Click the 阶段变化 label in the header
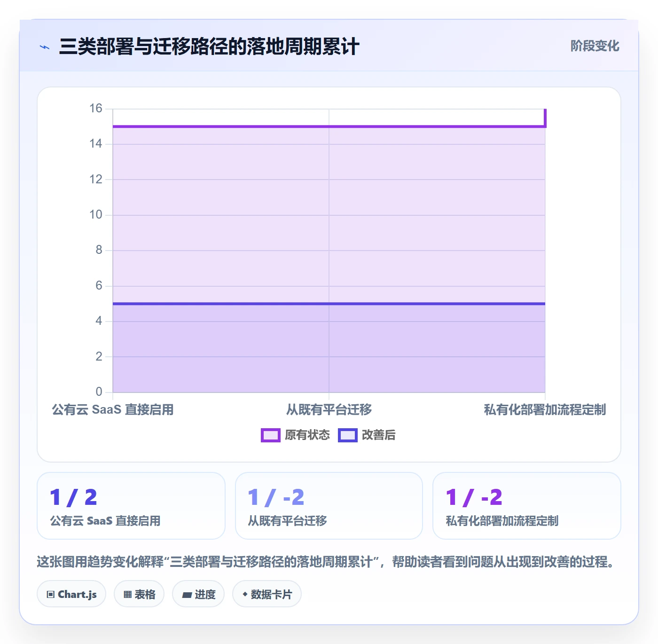658x644 pixels. [x=595, y=46]
